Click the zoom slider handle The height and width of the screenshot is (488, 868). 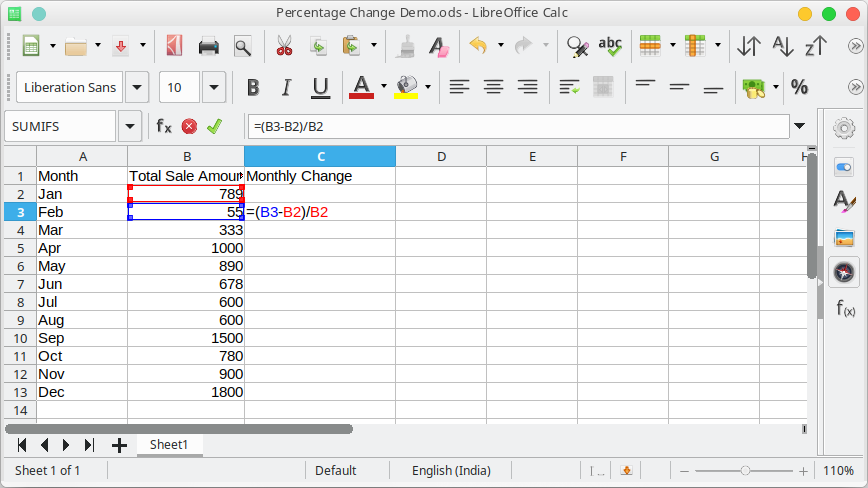[745, 470]
